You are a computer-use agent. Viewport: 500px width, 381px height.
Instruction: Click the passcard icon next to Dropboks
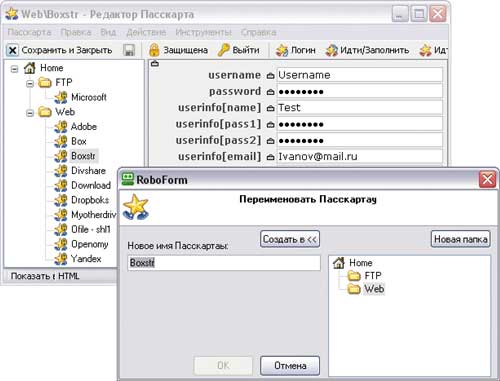coord(61,200)
